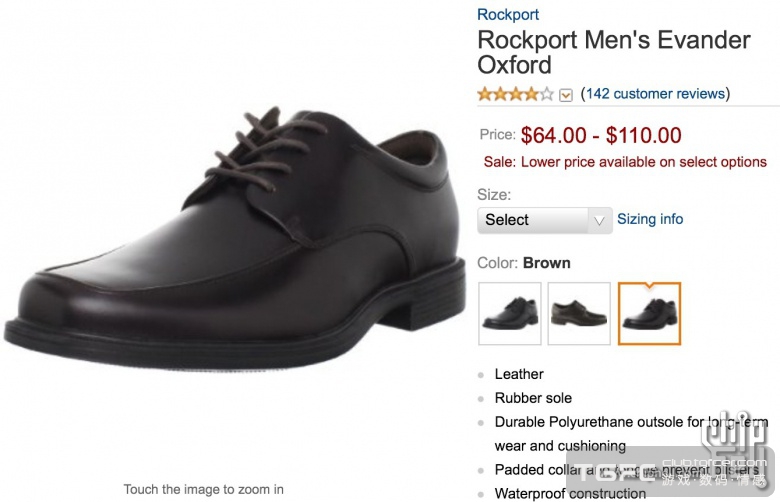The height and width of the screenshot is (502, 780).
Task: Select the middle shoe color swatch
Action: click(579, 313)
